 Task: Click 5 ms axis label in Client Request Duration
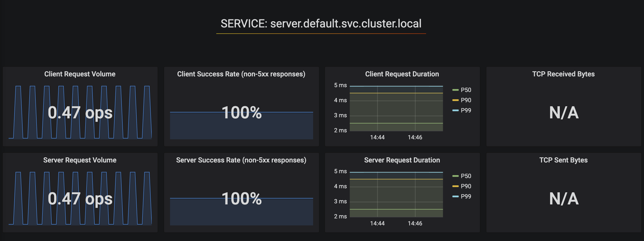[340, 85]
